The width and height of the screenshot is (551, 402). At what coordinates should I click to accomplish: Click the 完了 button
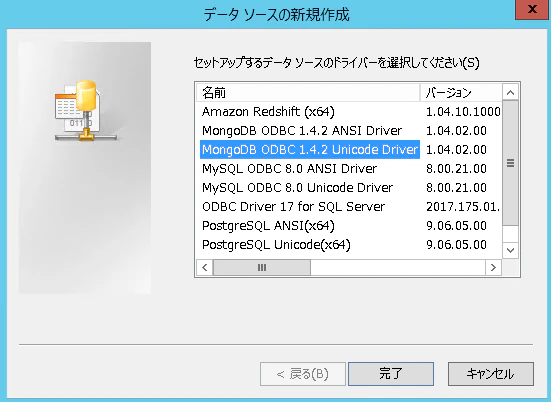tap(391, 374)
